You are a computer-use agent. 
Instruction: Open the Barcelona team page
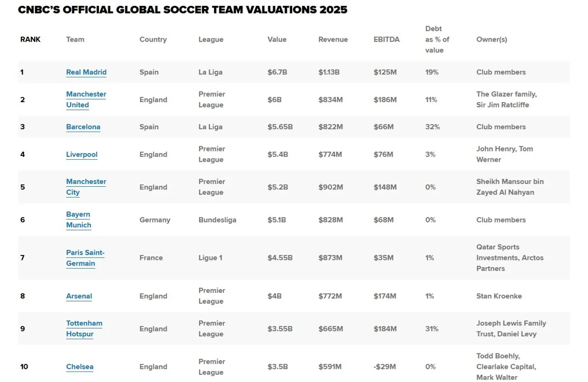(x=83, y=127)
